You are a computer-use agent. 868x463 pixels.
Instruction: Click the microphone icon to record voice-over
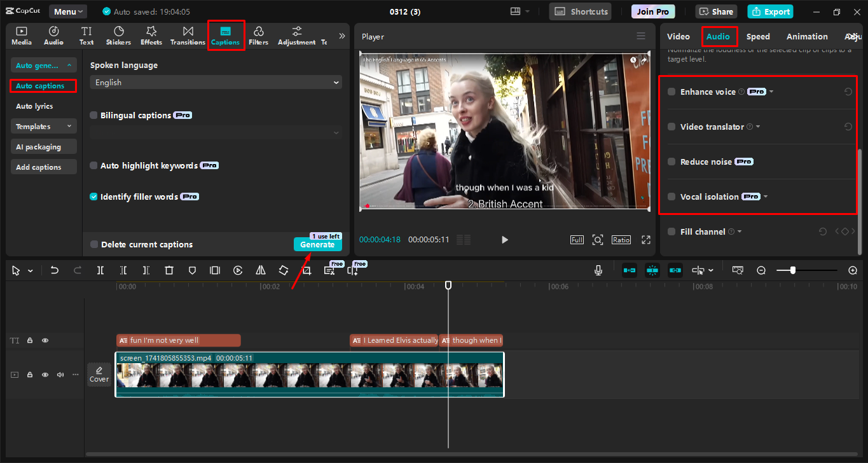[x=598, y=270]
